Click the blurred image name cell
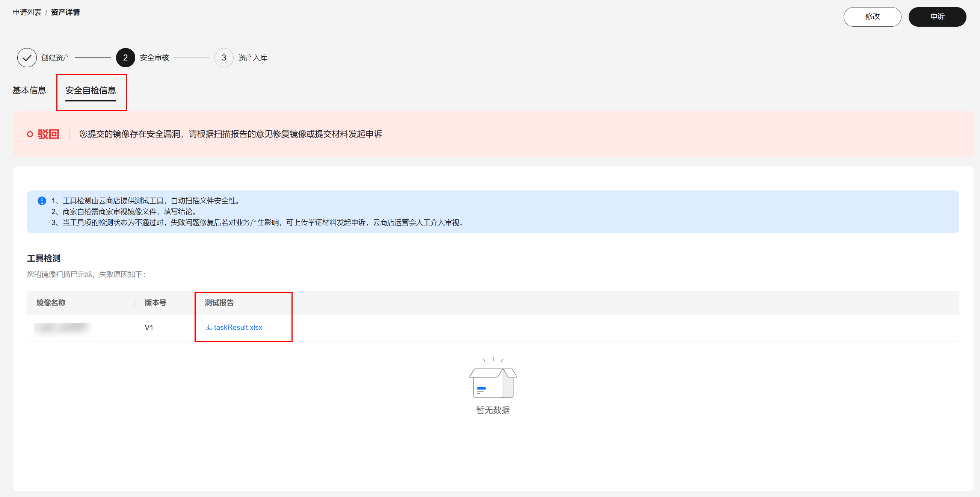The image size is (980, 497). [63, 328]
